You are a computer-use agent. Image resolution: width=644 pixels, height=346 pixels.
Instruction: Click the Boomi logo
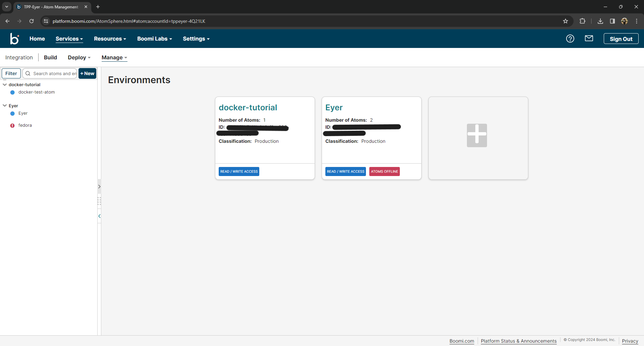(x=14, y=39)
